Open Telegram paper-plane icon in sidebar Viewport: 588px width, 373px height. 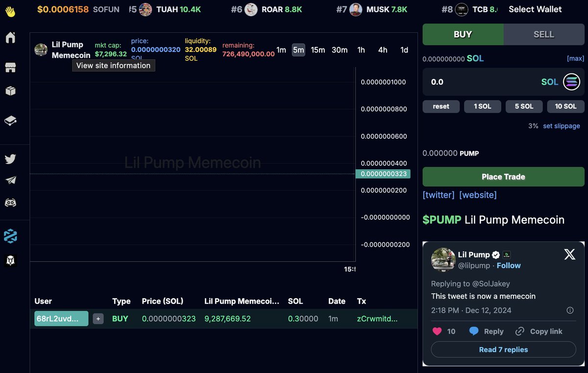(x=10, y=181)
